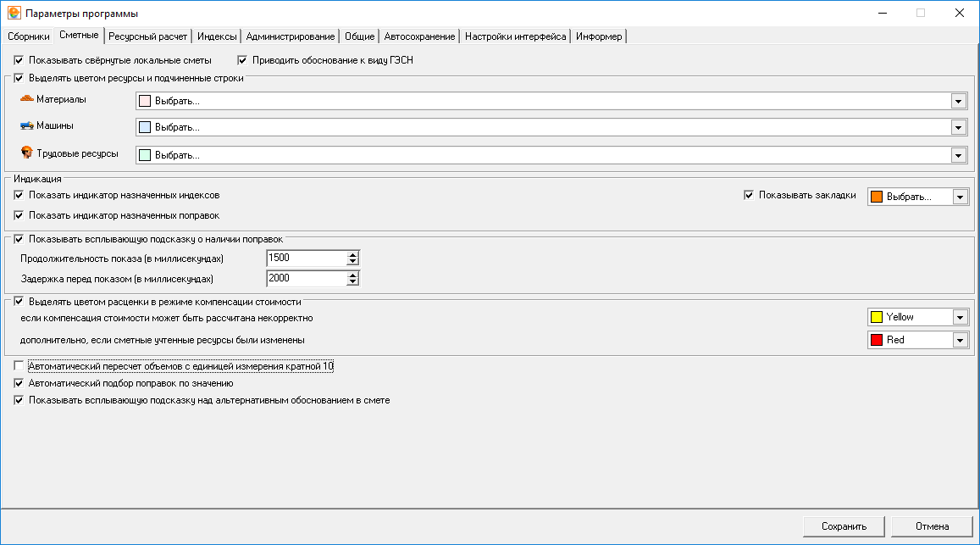Expand the Red color dropdown arrow

click(x=961, y=340)
